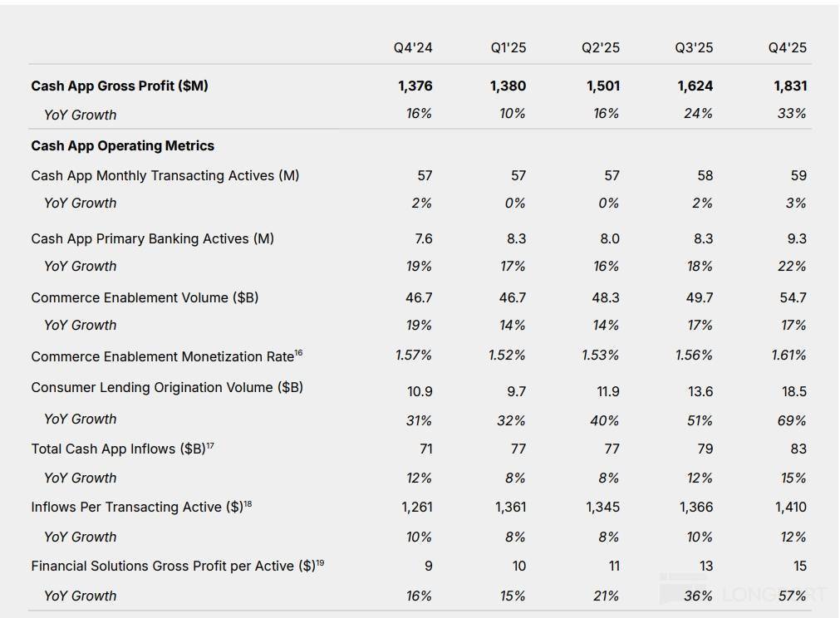Screen dimensions: 840x618
Task: Click the LONGPORT watermark logo
Action: 744,593
